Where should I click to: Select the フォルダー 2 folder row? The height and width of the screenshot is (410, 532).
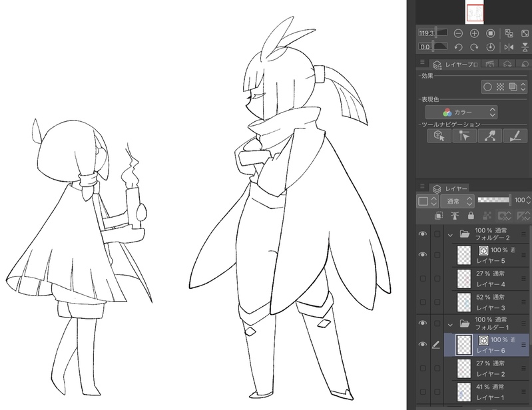pos(487,234)
